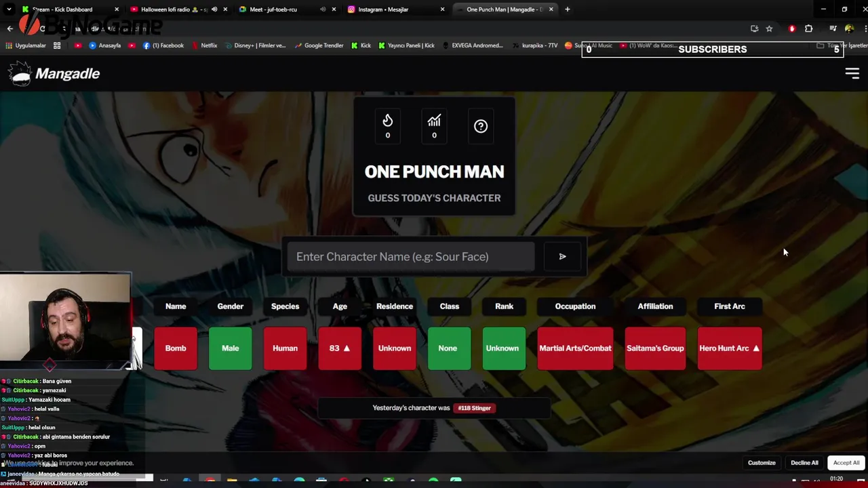Screen dimensions: 868x488
Task: Click the age 83 cell
Action: (340, 348)
